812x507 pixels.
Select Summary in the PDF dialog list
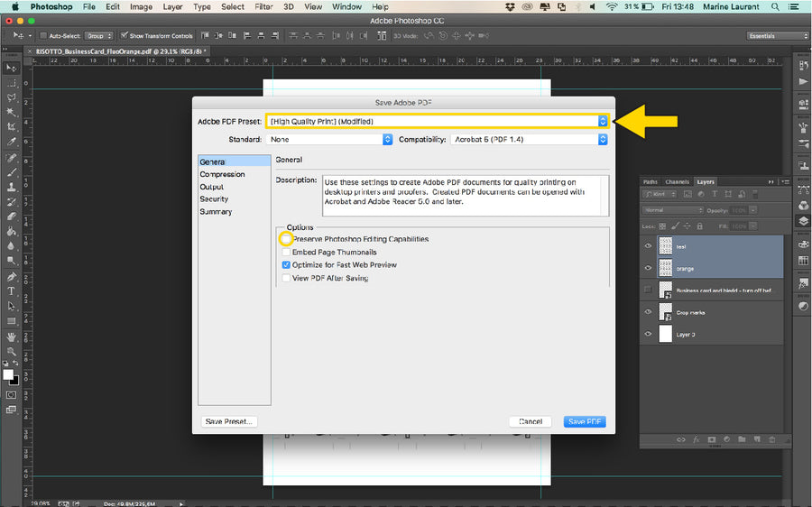216,211
